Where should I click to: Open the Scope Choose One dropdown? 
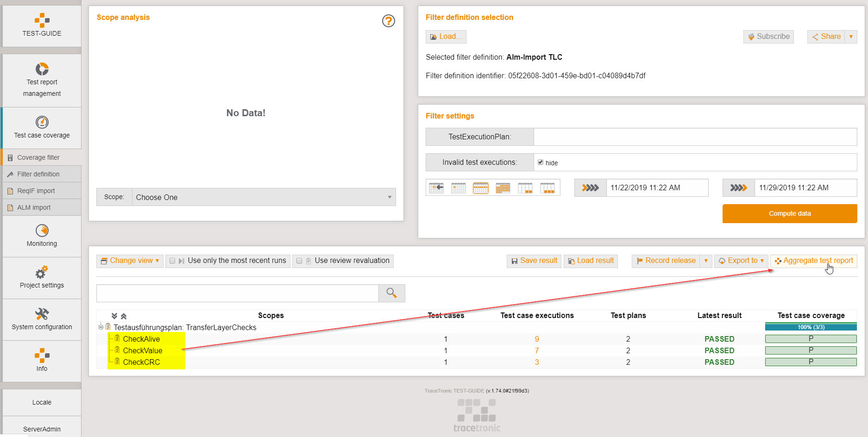coord(263,197)
